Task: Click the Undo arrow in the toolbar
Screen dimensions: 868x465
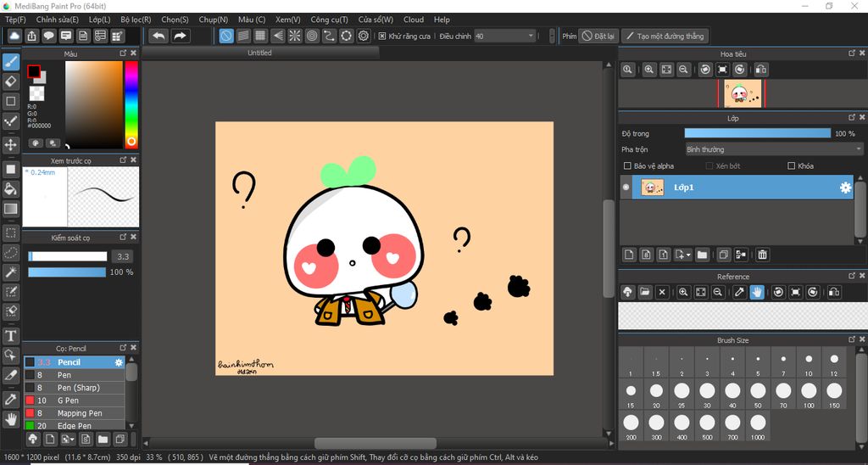Action: click(x=159, y=36)
